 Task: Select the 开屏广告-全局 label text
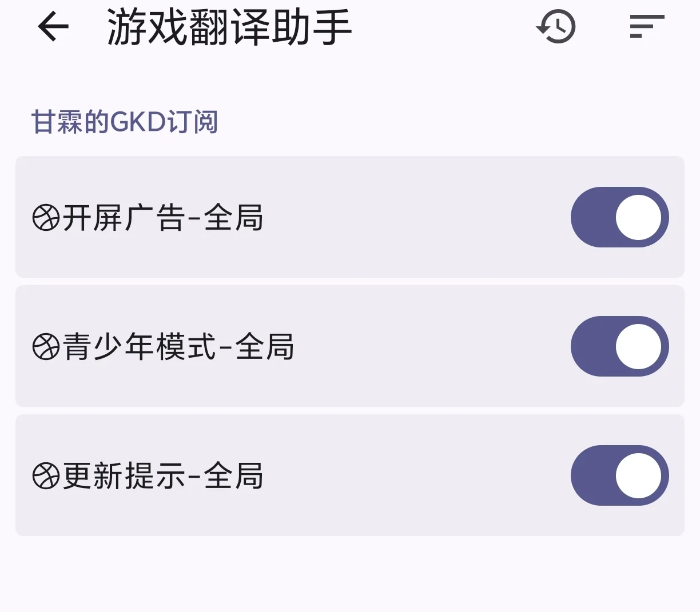point(163,218)
